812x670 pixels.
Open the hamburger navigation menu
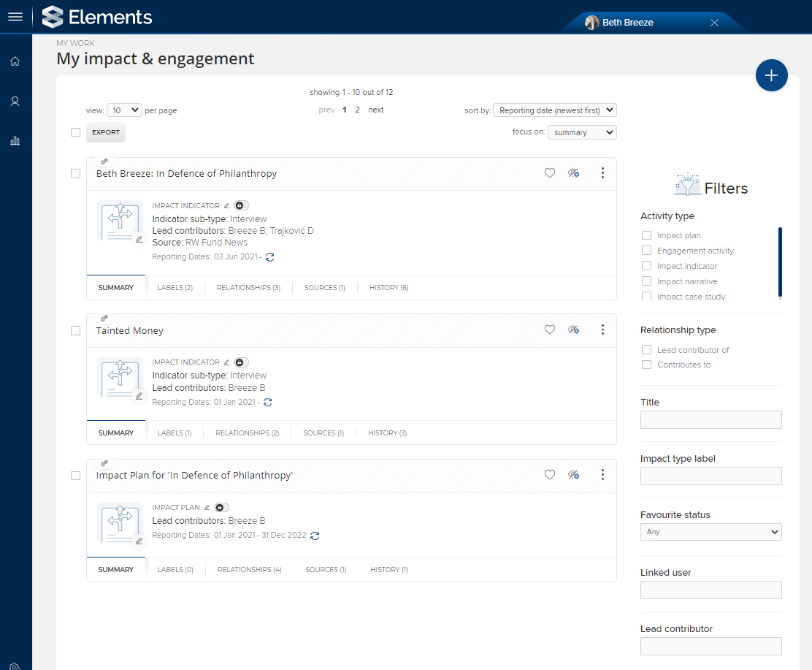15,17
